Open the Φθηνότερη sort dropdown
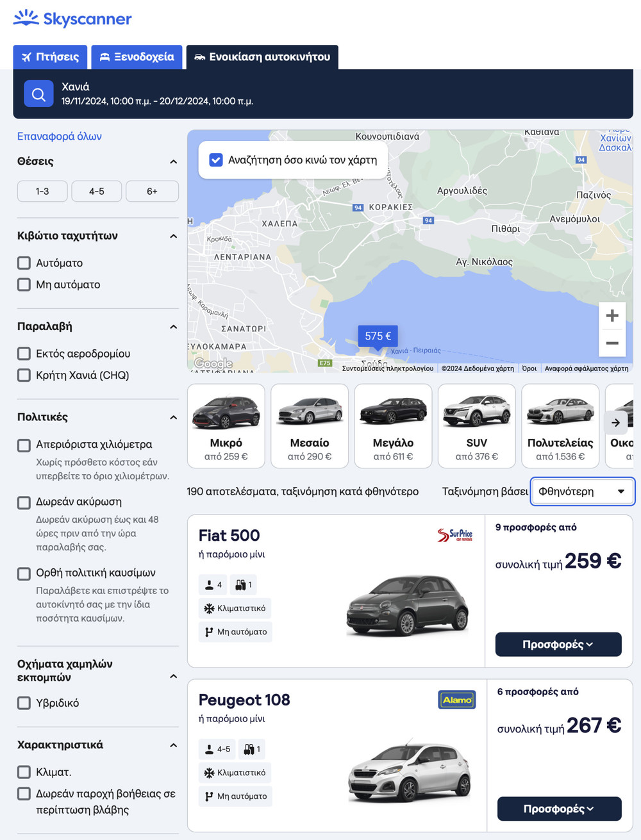 [582, 491]
